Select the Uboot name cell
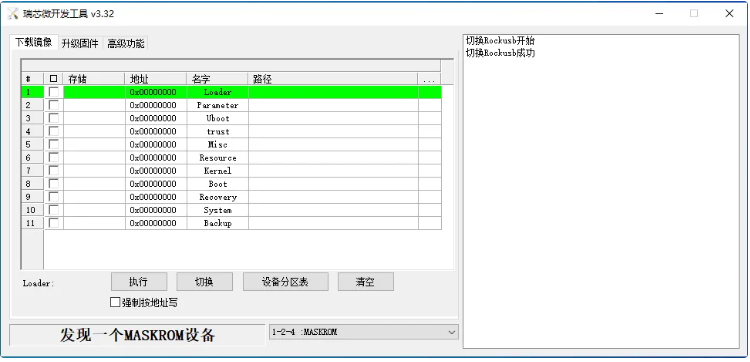The image size is (750, 362). coord(218,118)
